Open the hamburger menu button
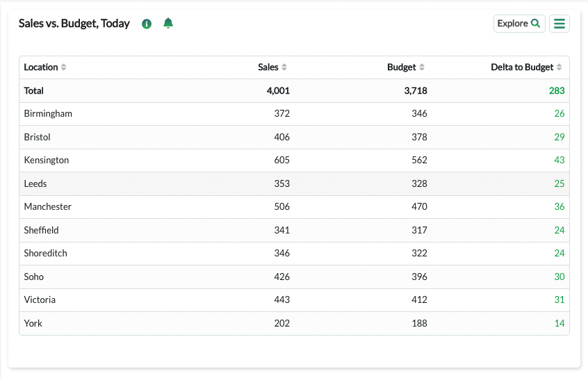The height and width of the screenshot is (378, 588). tap(559, 24)
